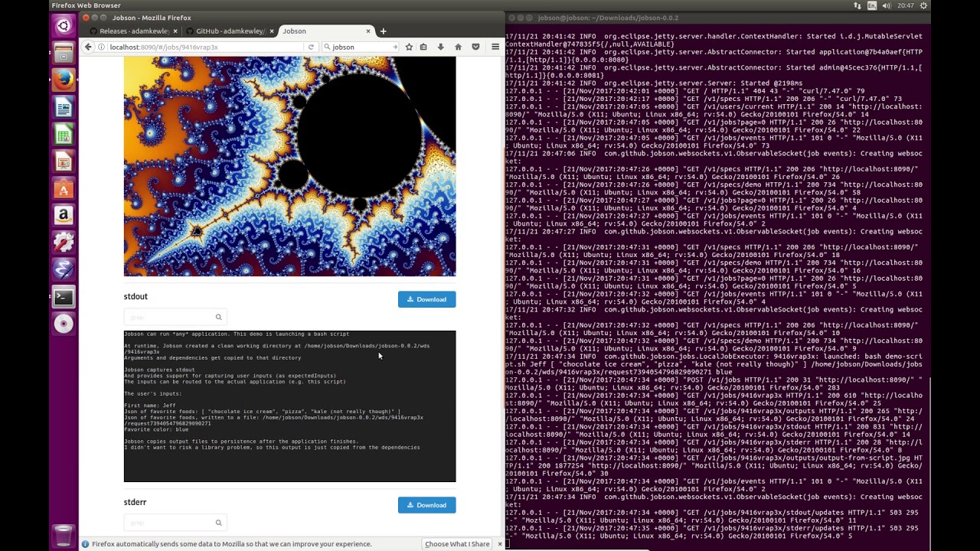Image resolution: width=980 pixels, height=551 pixels.
Task: Click the stderr section heading
Action: [x=135, y=502]
